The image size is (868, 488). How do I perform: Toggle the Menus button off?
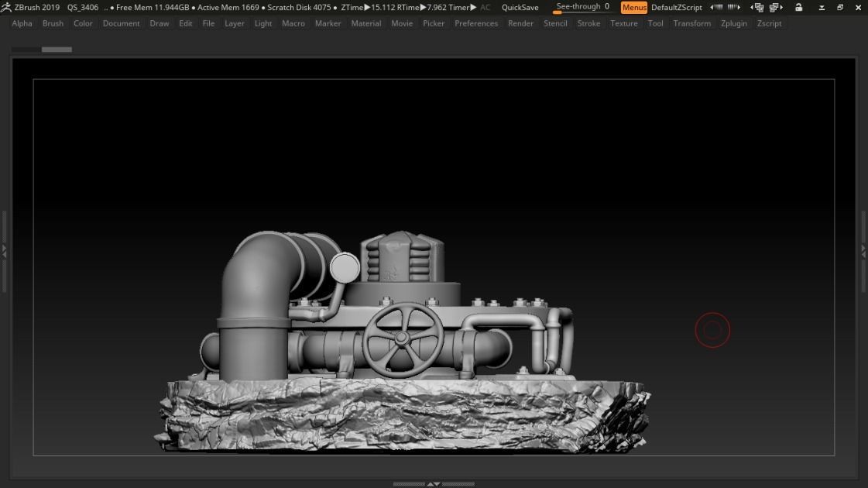pos(634,7)
